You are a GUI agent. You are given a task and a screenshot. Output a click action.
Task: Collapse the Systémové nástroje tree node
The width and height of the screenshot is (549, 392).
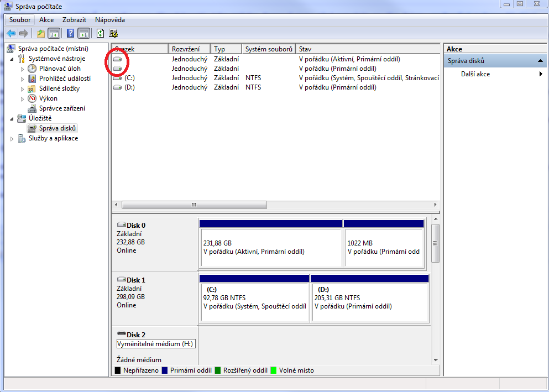[12, 59]
